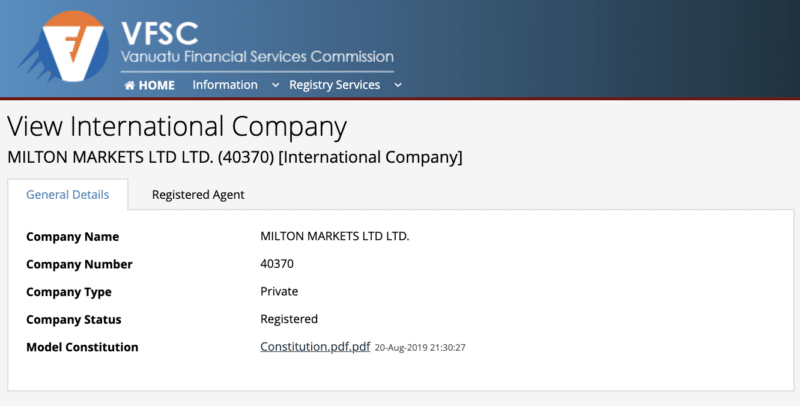Click the Company Status label

73,319
